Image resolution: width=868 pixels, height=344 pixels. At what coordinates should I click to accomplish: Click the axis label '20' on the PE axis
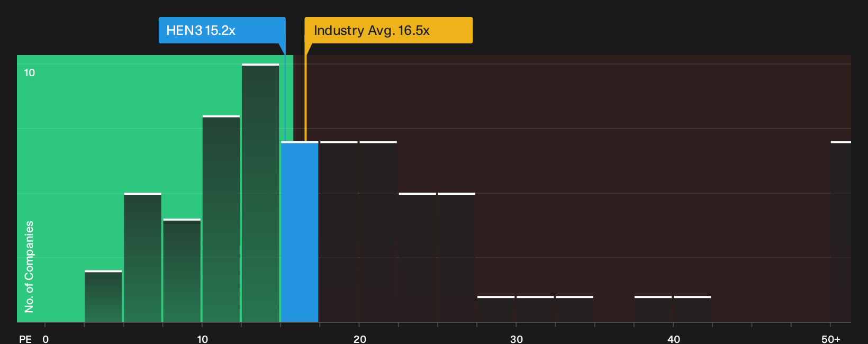coord(359,339)
